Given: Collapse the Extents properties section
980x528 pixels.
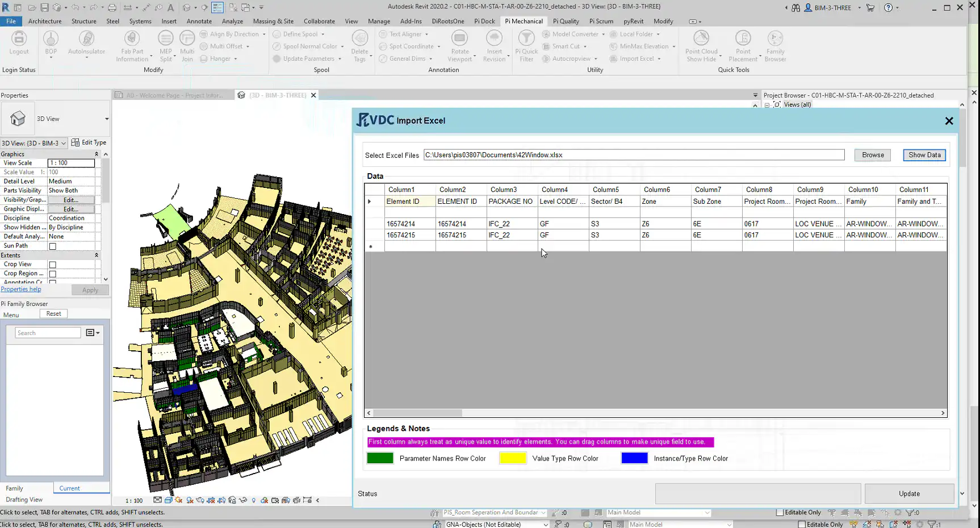Looking at the screenshot, I should 97,255.
